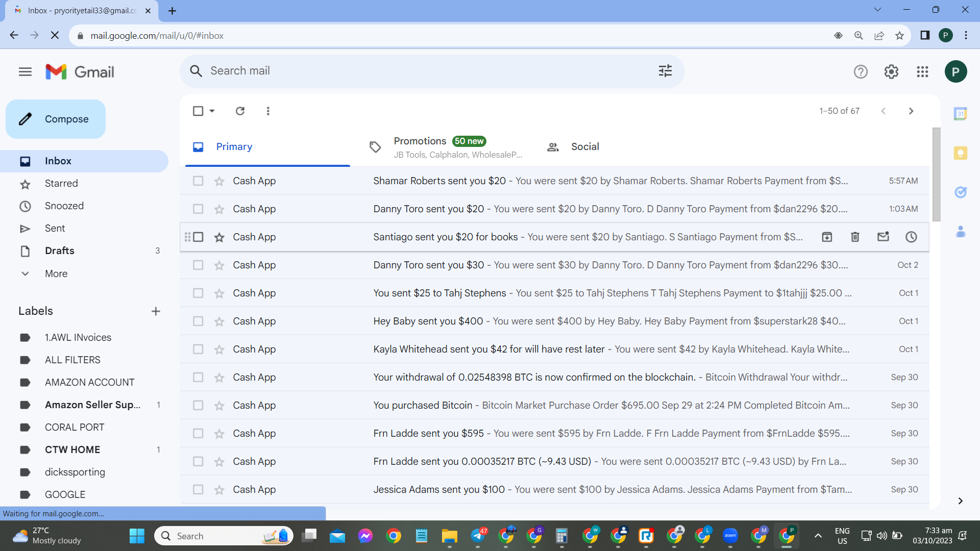The height and width of the screenshot is (551, 980).
Task: Star the Kayla Whitehead $42 email
Action: point(219,349)
